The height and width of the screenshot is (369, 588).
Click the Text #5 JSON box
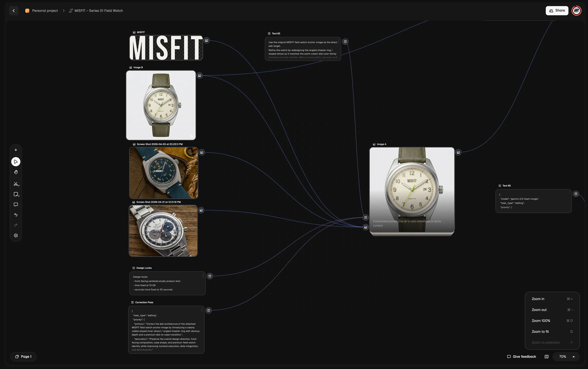click(533, 201)
